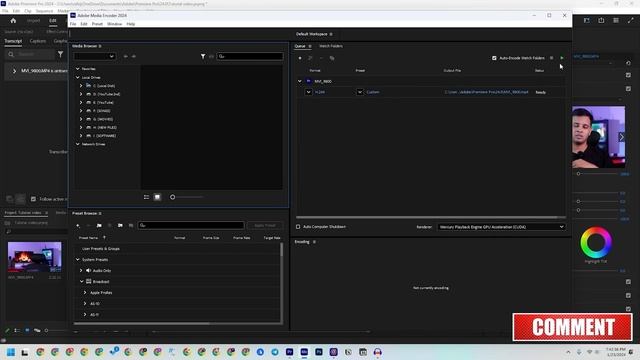Open the Queue panel menu icon
Viewport: 640px width, 360px height.
[310, 46]
